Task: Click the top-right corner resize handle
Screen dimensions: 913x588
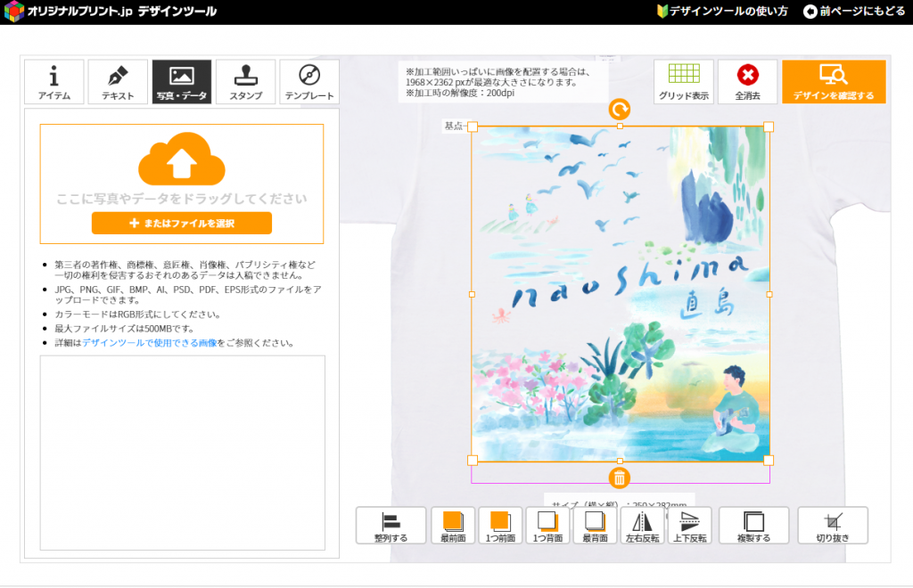Action: [769, 127]
